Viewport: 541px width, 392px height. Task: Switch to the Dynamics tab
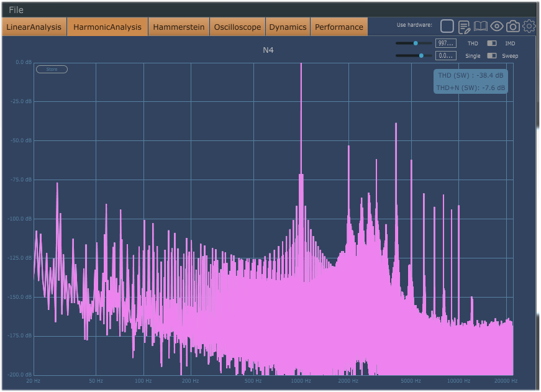click(x=288, y=27)
